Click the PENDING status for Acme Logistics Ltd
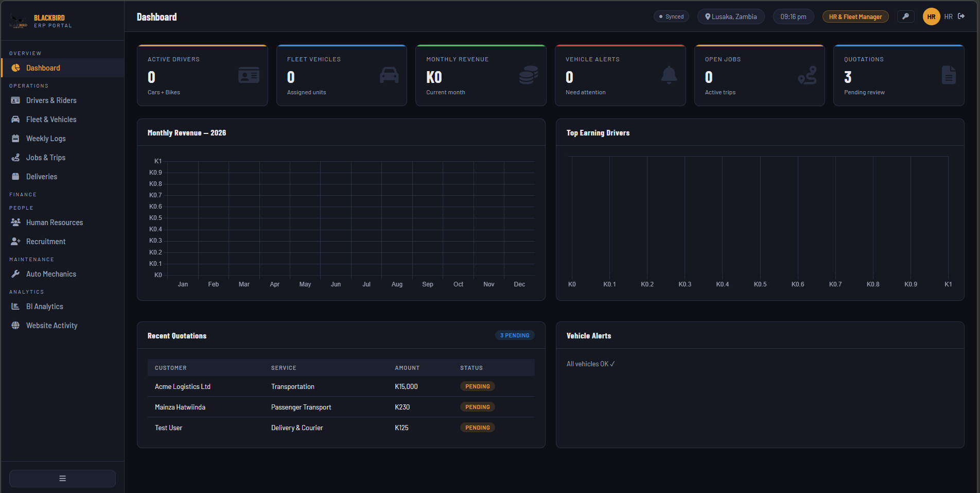 [x=477, y=386]
